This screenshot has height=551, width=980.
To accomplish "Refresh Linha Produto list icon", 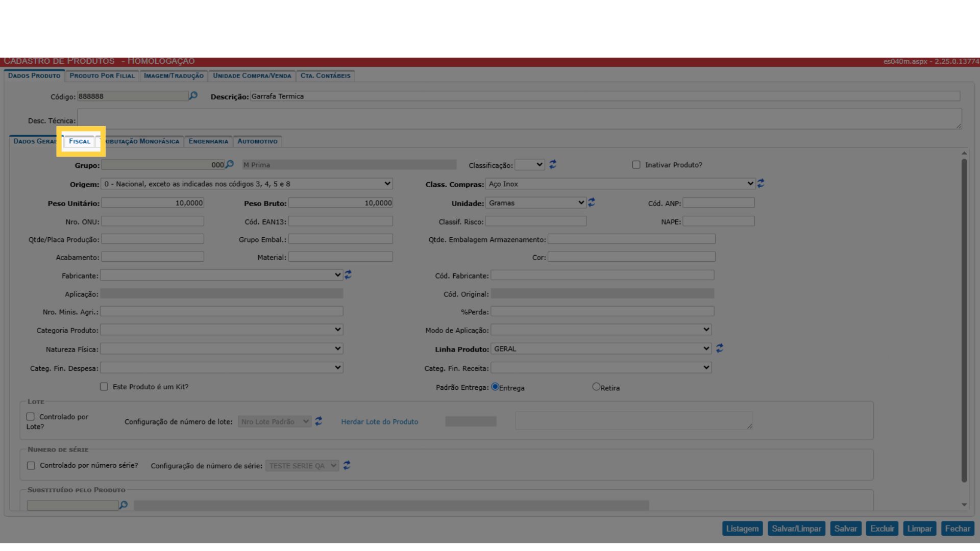I will click(720, 348).
